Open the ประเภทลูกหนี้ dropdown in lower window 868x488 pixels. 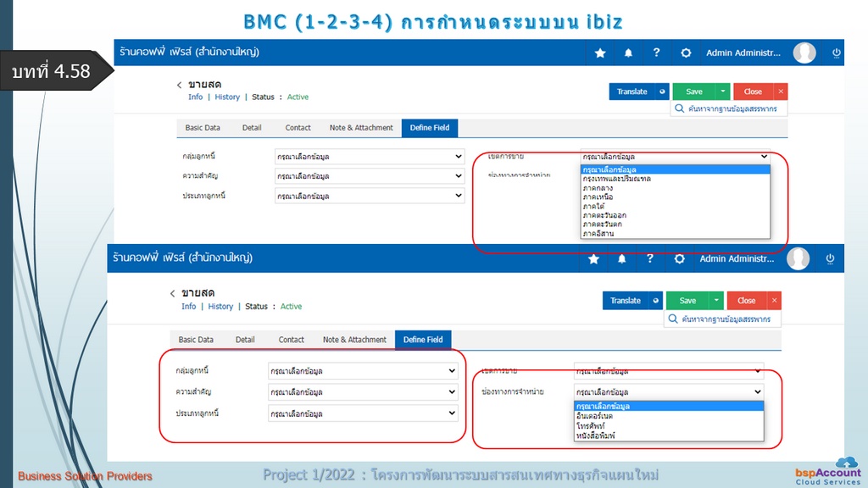click(x=363, y=413)
